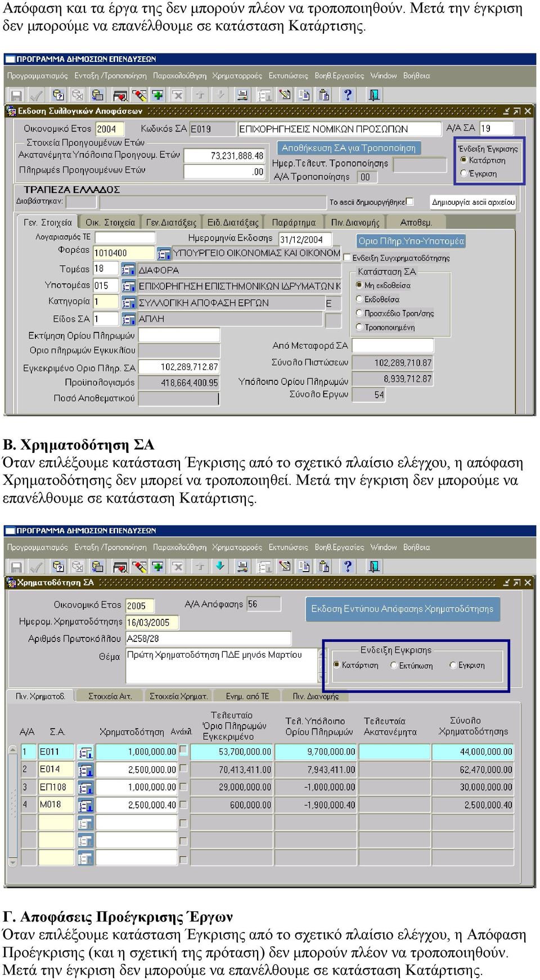Open Χρηματορροές menu in upper window

[x=237, y=76]
